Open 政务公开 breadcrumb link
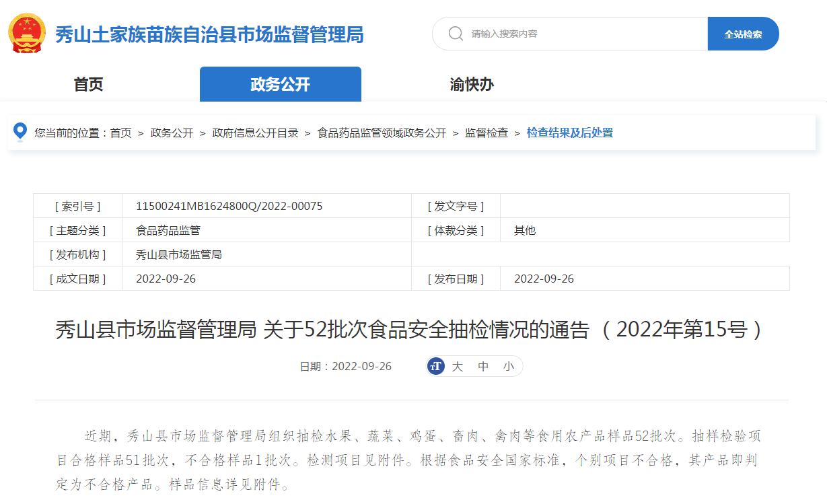Viewport: 827px width, 504px height. coord(172,133)
